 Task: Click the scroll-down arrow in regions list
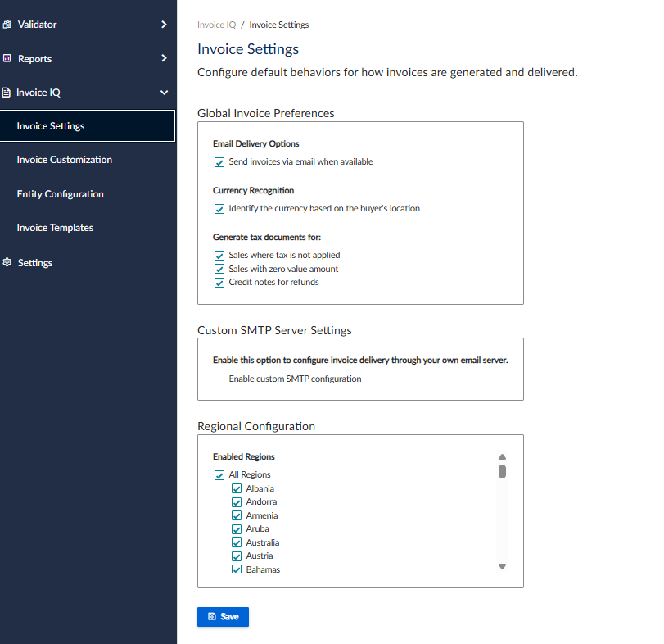(502, 566)
